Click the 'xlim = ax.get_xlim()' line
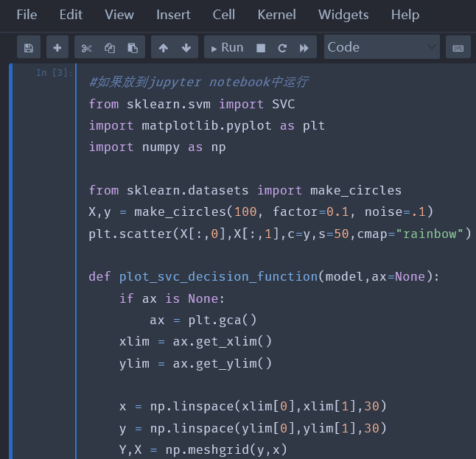This screenshot has width=476, height=459. (x=195, y=342)
